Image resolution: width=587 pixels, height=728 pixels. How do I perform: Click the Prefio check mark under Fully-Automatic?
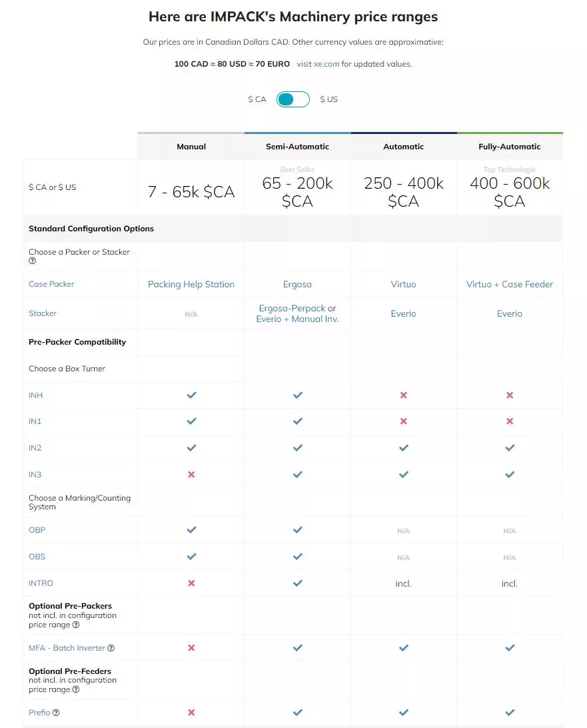point(510,712)
